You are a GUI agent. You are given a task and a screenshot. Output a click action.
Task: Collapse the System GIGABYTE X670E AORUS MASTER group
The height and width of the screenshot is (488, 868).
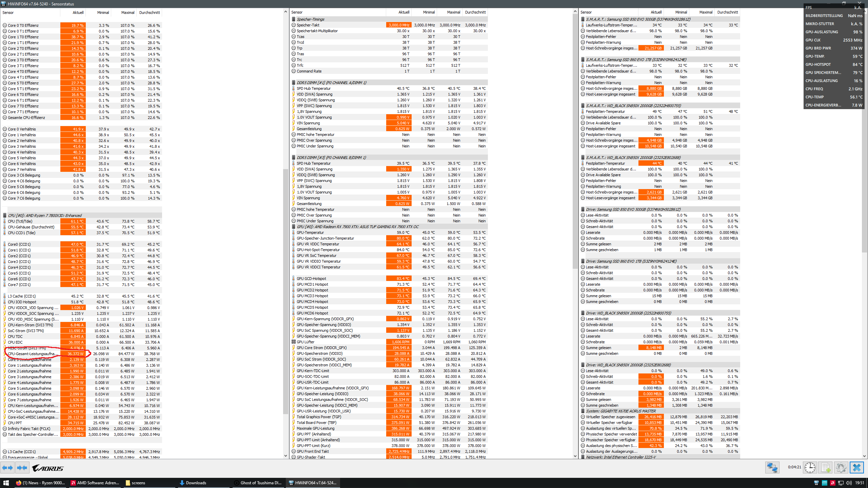pyautogui.click(x=620, y=411)
